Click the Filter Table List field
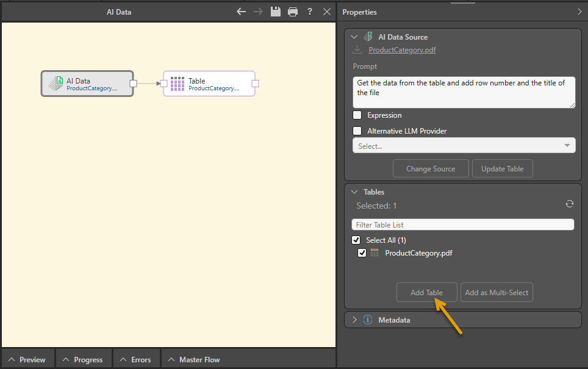Screen dimensions: 588x369 point(463,225)
